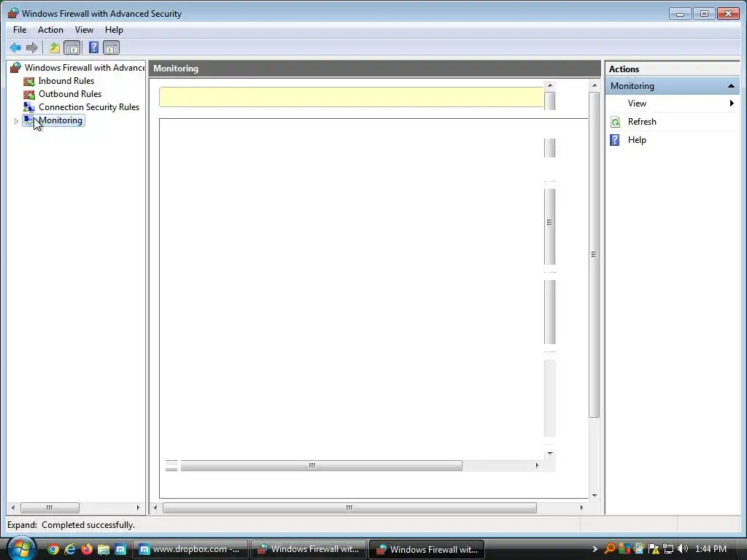Viewport: 747px width, 560px height.
Task: Launch Internet Explorer from quick launch
Action: pyautogui.click(x=70, y=550)
